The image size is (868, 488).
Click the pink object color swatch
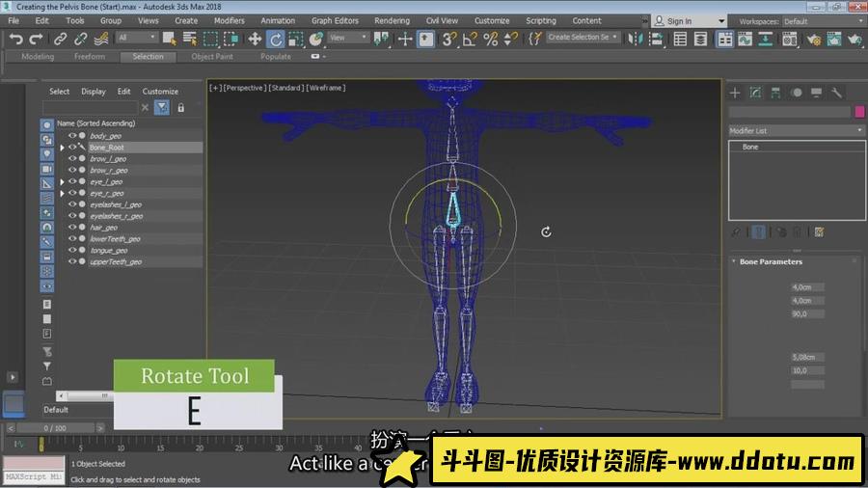point(859,112)
